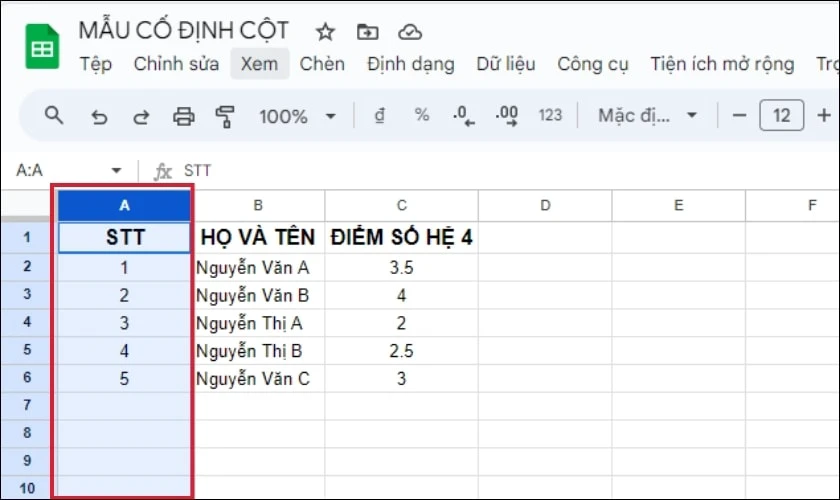Viewport: 840px width, 500px height.
Task: Select row 4 header
Action: click(27, 322)
